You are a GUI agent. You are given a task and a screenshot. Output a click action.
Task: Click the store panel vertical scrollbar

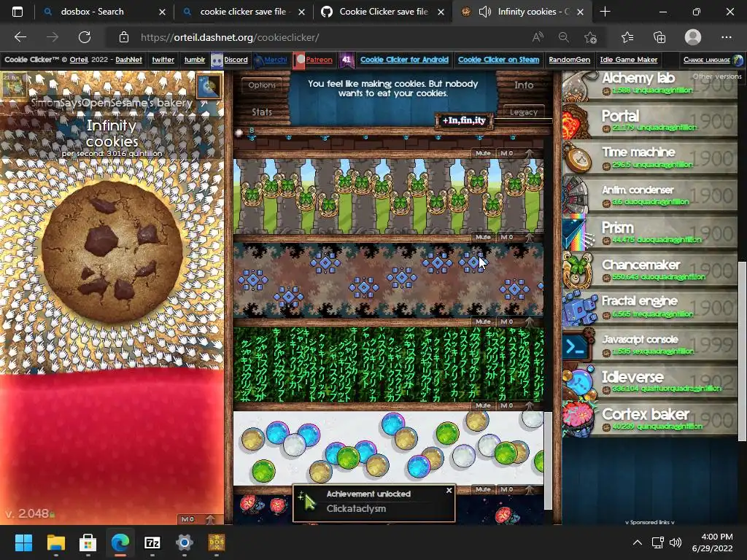point(742,352)
